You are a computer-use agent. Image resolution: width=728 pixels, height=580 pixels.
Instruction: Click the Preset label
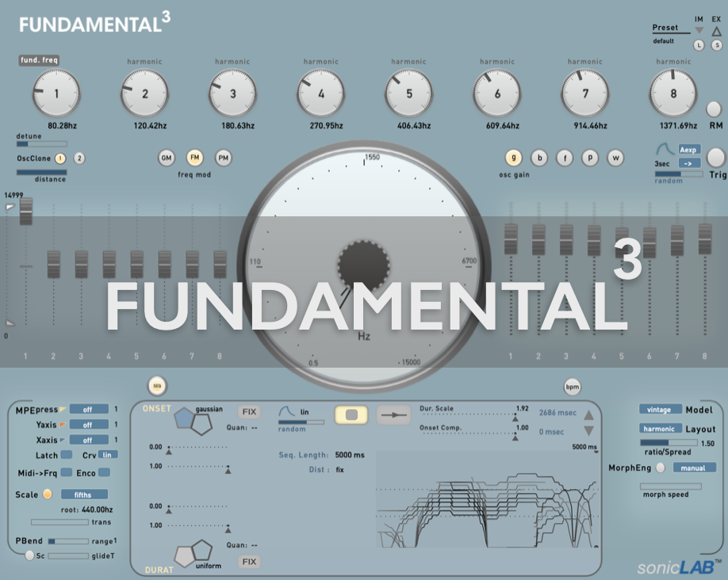(x=665, y=28)
